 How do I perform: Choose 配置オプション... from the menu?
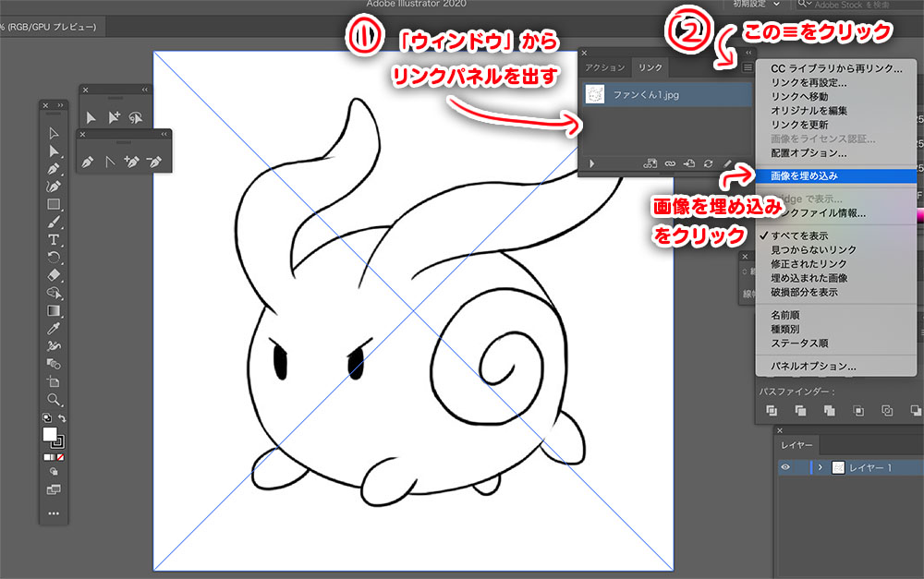(808, 153)
